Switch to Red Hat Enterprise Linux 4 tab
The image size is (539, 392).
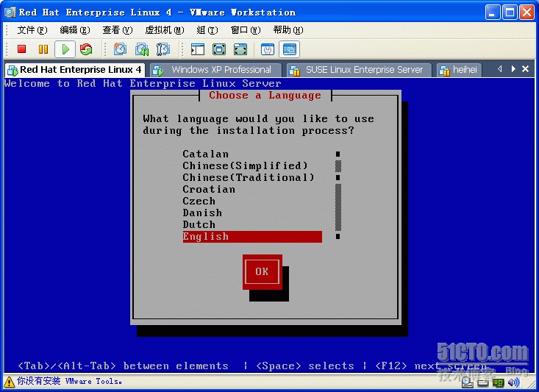pos(74,70)
